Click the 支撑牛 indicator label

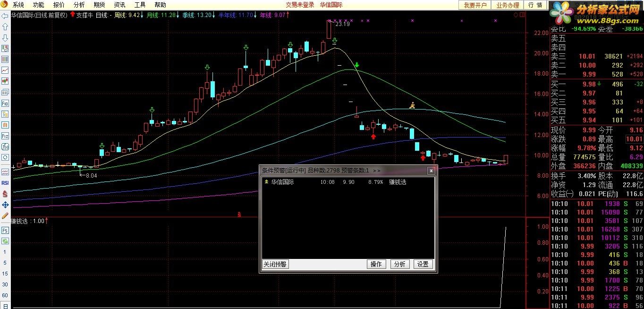85,15
